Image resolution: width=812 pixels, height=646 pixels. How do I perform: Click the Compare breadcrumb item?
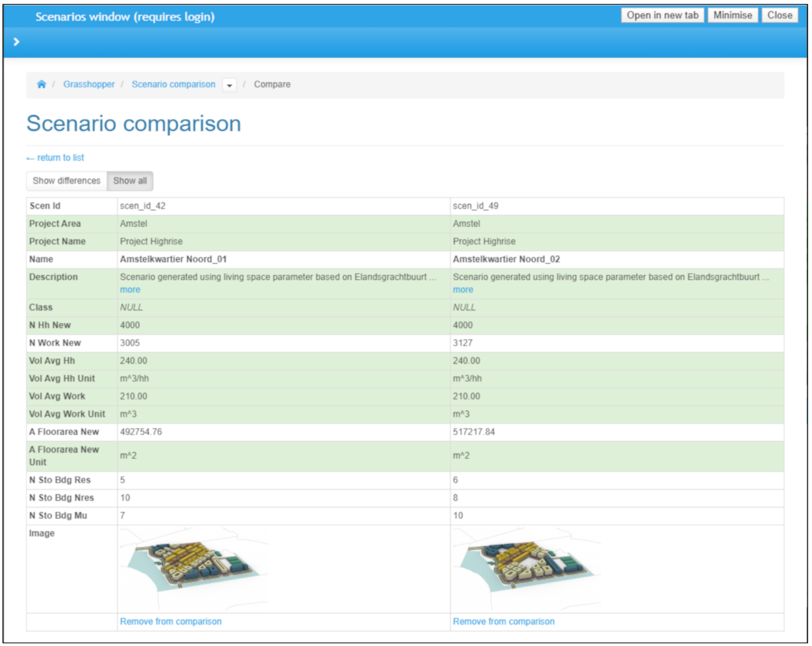(272, 84)
